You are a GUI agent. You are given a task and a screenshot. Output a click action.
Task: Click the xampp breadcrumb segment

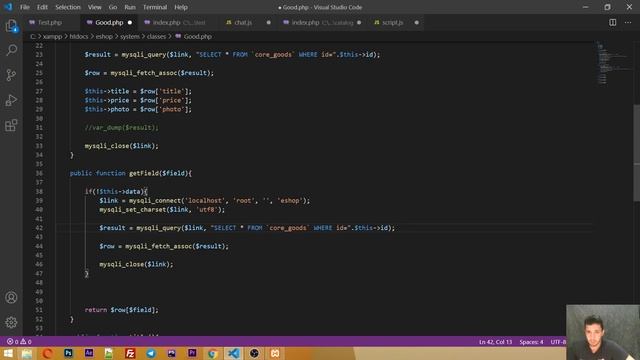click(53, 36)
